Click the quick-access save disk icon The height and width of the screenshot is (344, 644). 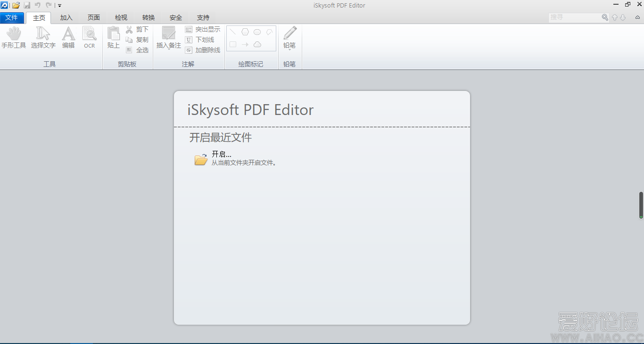[x=27, y=5]
